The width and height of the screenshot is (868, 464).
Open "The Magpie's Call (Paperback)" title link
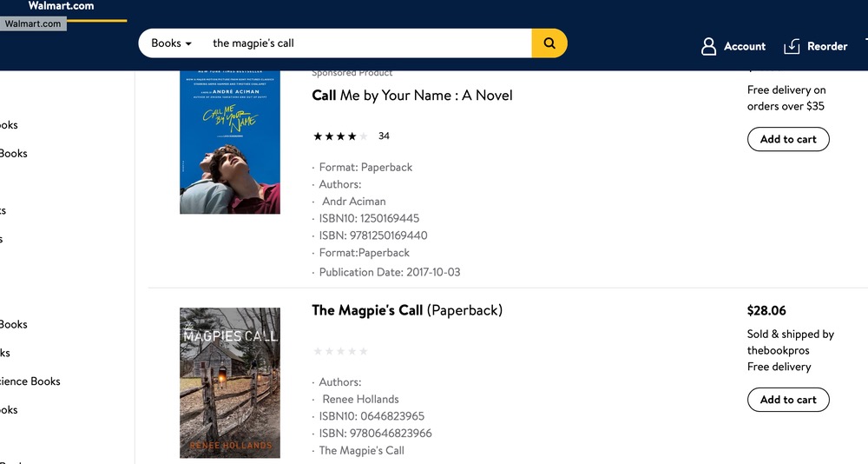click(x=407, y=310)
